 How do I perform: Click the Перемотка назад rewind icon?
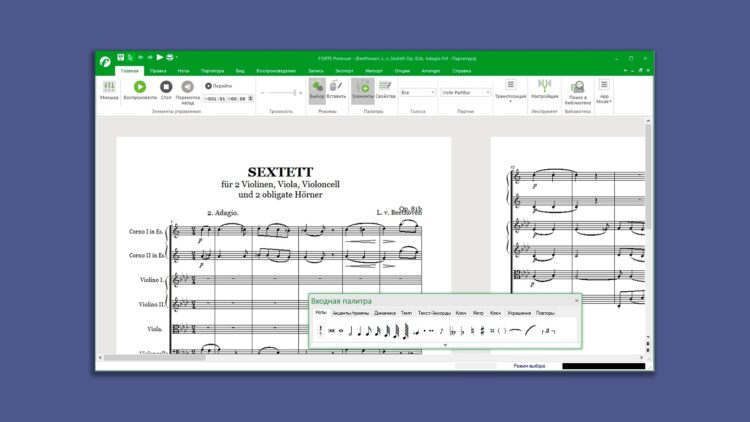[187, 89]
